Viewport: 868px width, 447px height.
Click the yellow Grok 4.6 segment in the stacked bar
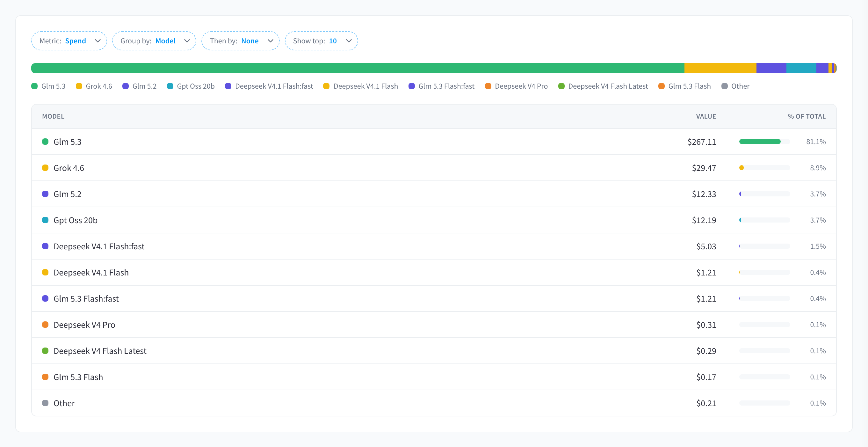[x=720, y=68]
